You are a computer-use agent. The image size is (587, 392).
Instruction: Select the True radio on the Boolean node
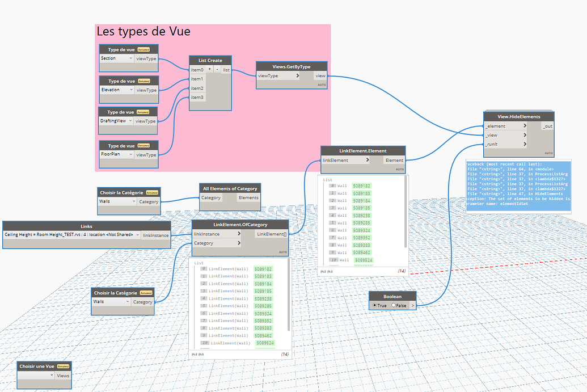tap(375, 305)
